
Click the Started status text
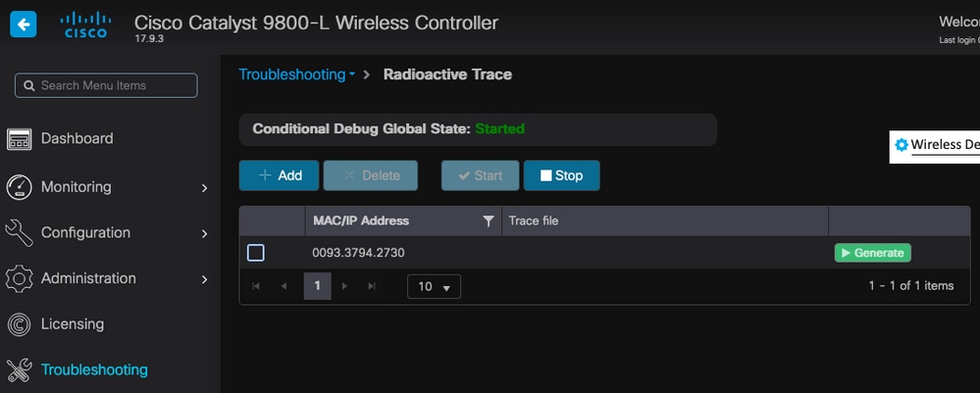pos(500,128)
